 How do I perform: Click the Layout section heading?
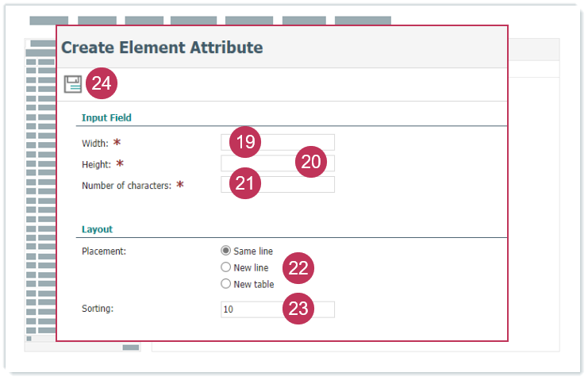coord(97,229)
